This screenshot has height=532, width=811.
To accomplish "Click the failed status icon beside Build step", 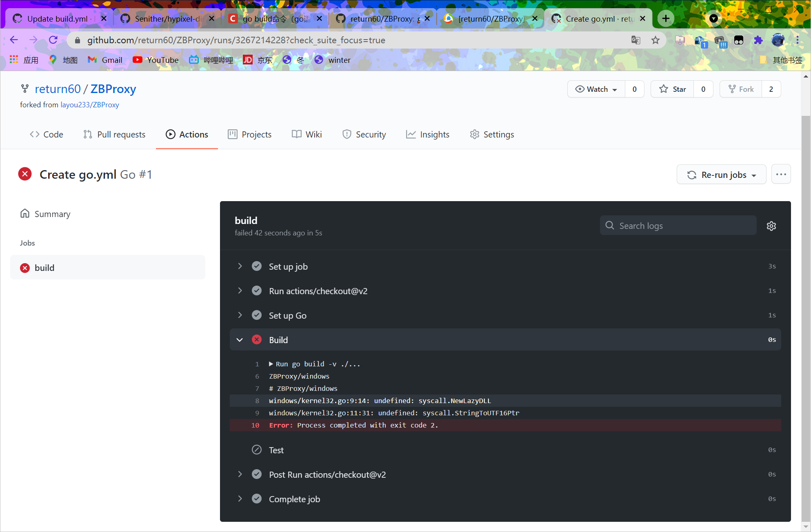I will coord(257,339).
